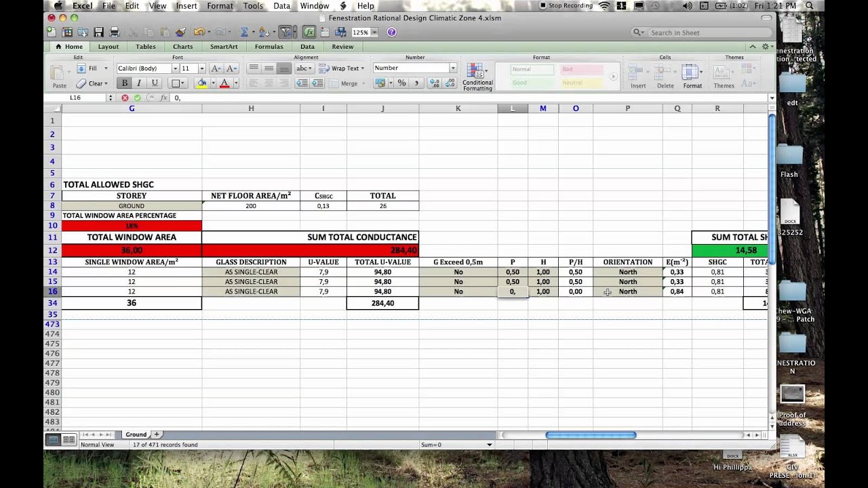This screenshot has height=488, width=868.
Task: Open the Media Browser icon
Action: [341, 32]
